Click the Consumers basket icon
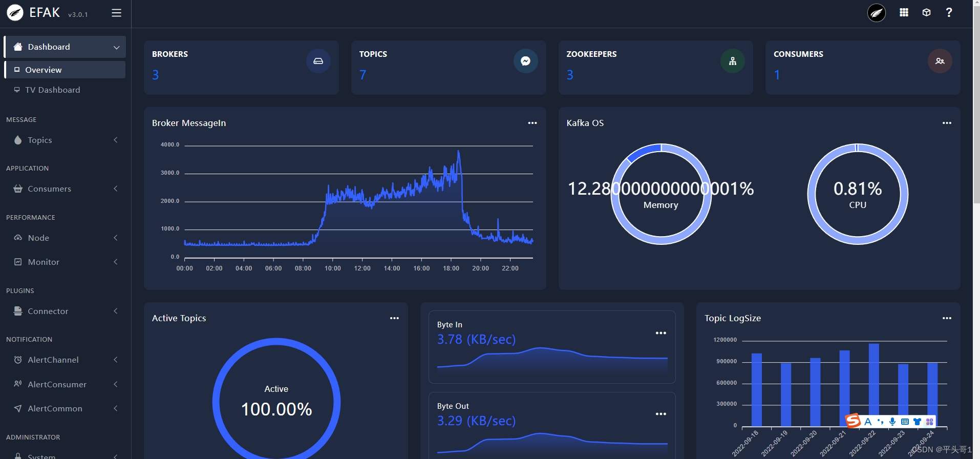The image size is (980, 459). pyautogui.click(x=18, y=189)
